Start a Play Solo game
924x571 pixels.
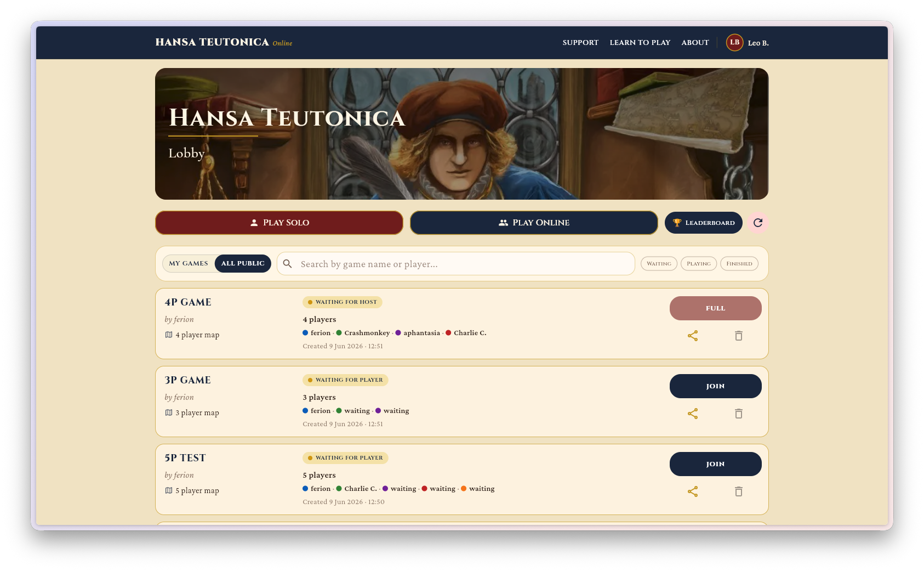[x=279, y=223]
